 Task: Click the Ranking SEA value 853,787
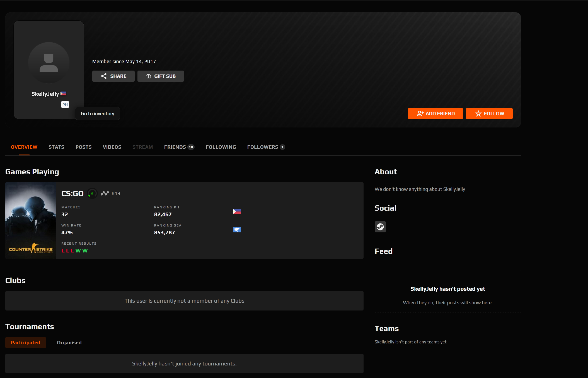pos(164,233)
